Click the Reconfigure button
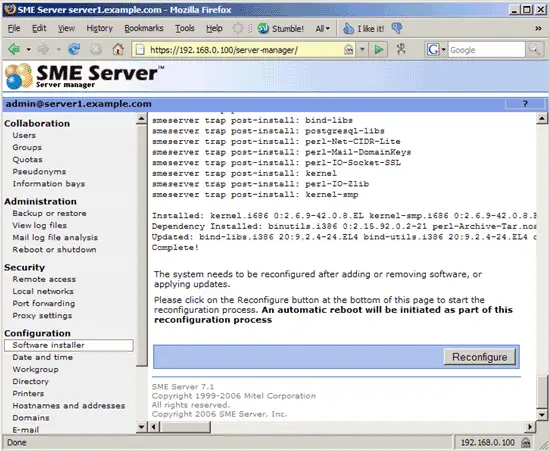The height and width of the screenshot is (451, 550). coord(479,357)
